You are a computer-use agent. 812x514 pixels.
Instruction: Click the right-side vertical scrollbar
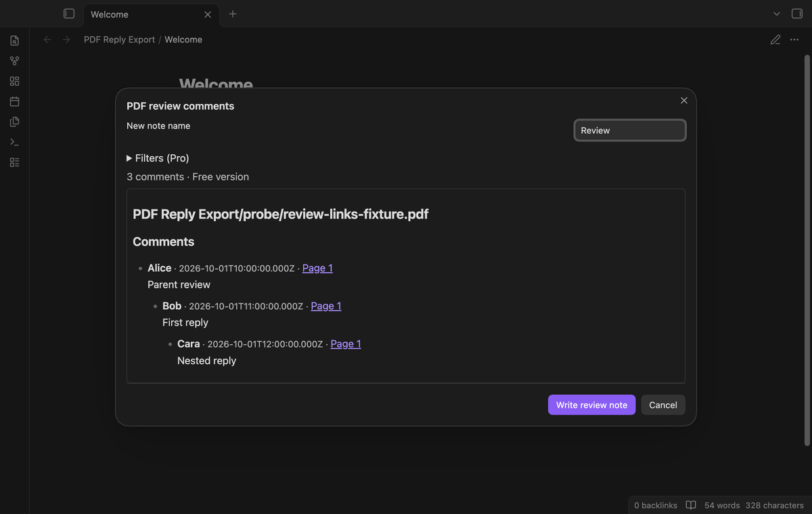(x=806, y=250)
